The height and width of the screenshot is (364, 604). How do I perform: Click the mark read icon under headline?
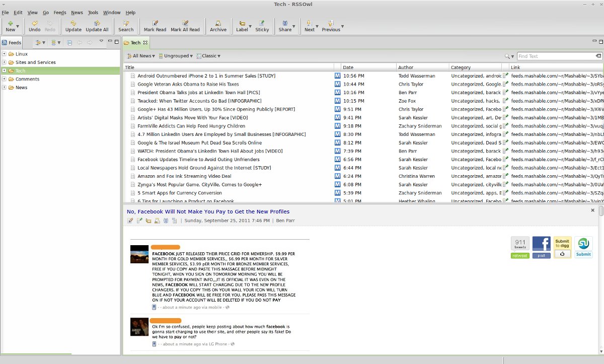point(130,221)
